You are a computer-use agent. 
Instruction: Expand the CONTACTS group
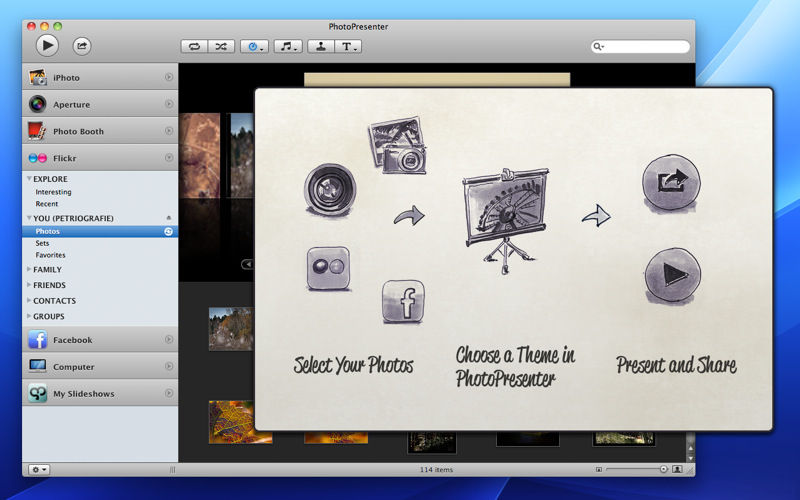(29, 301)
